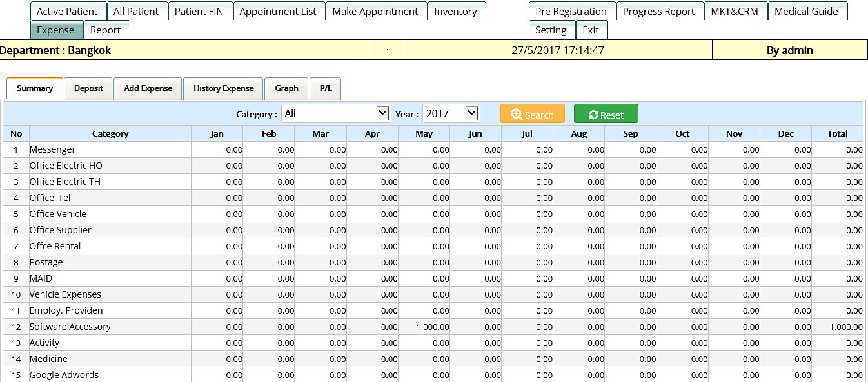Click the Postage category

[x=46, y=262]
